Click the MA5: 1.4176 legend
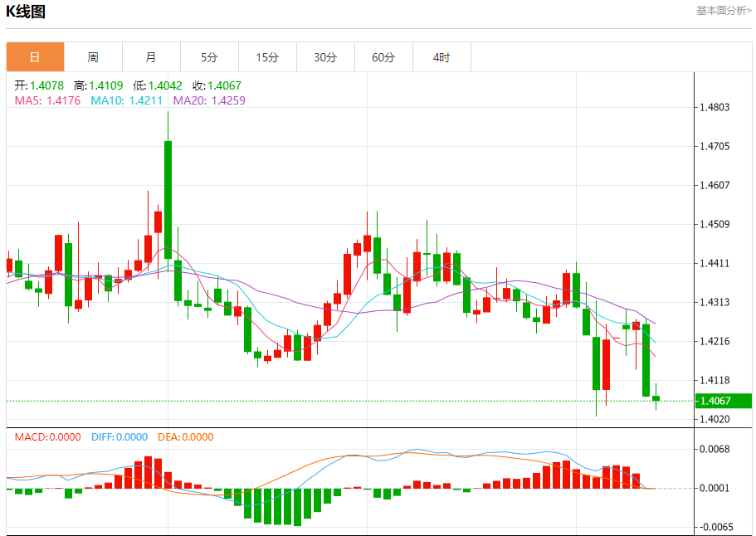The image size is (756, 536). click(x=48, y=100)
